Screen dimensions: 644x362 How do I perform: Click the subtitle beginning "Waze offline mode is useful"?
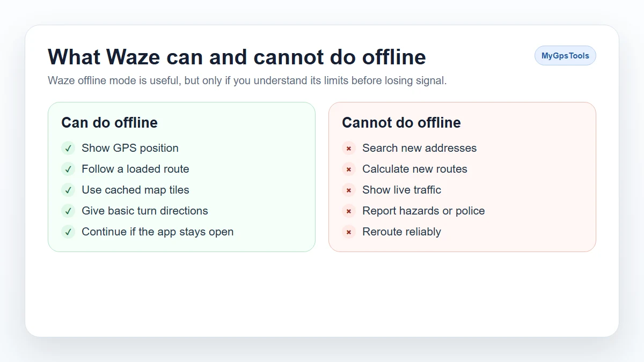tap(247, 81)
